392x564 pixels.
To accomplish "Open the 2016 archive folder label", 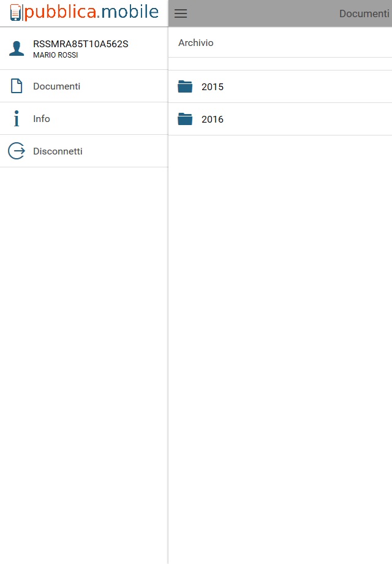I will pyautogui.click(x=213, y=119).
